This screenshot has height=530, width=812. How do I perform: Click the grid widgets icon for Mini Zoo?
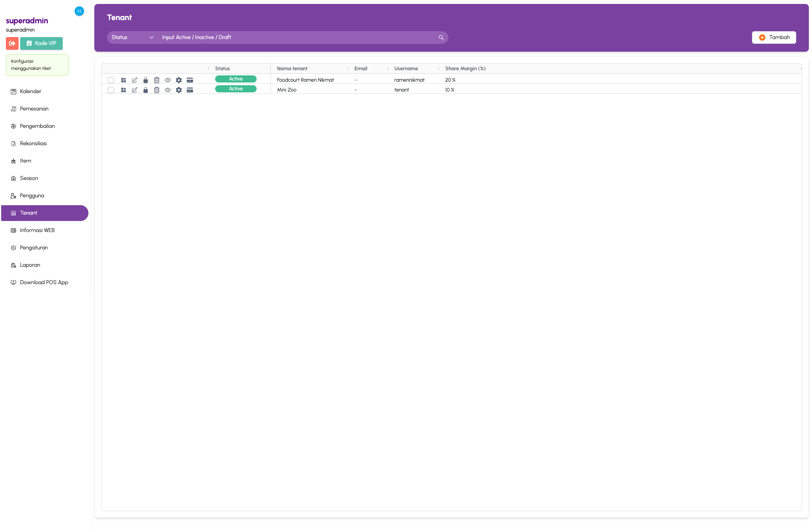(124, 90)
